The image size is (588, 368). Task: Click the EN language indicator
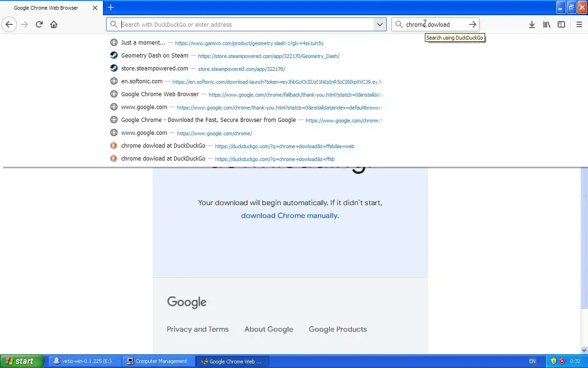point(532,361)
